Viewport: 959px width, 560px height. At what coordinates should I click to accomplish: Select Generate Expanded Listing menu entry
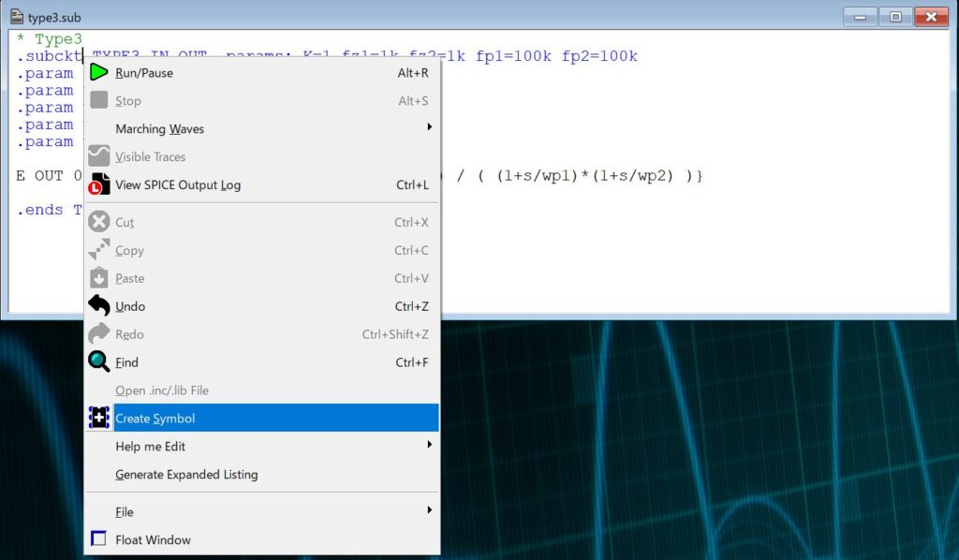pos(186,475)
